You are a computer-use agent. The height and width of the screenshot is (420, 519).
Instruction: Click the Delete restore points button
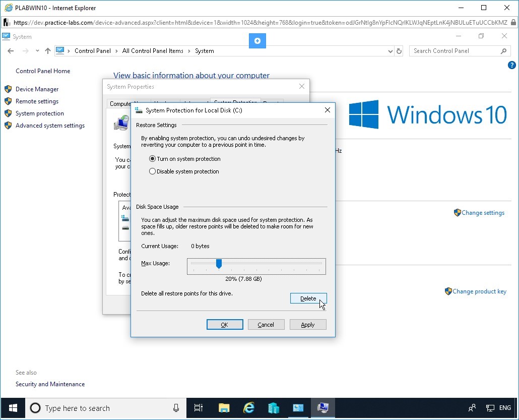tap(308, 298)
